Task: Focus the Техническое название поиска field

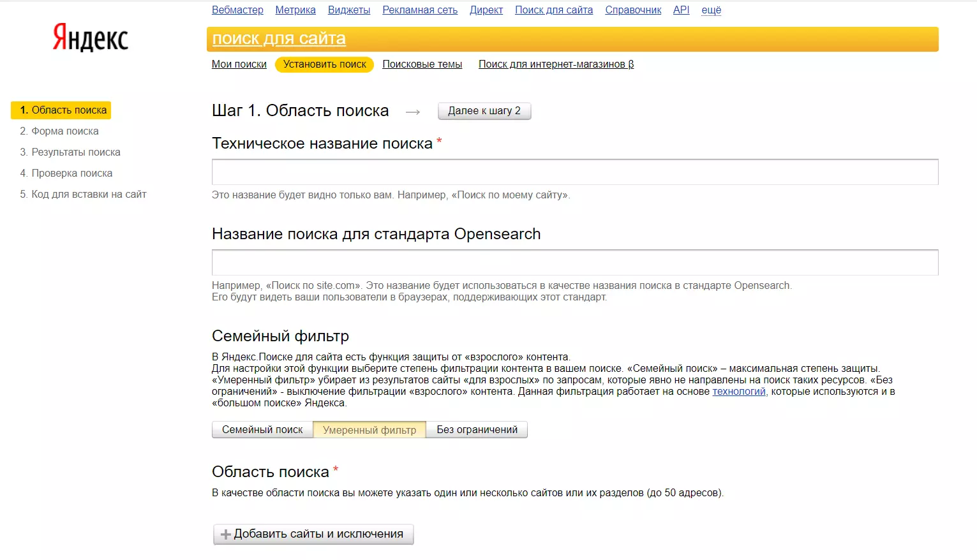Action: pos(575,172)
